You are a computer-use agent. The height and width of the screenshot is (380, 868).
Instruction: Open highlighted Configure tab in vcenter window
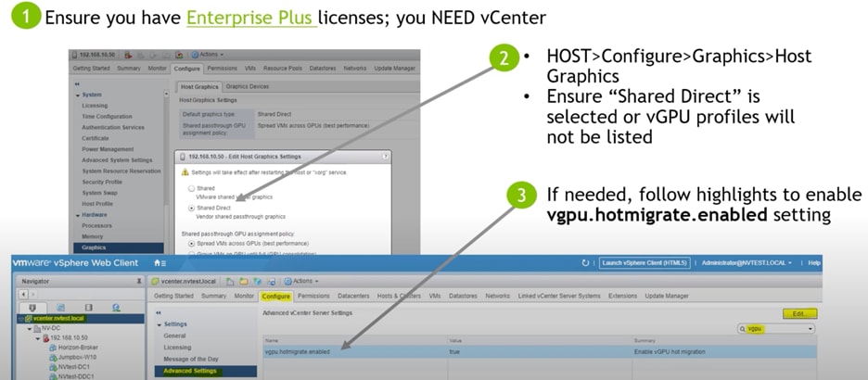coord(276,297)
